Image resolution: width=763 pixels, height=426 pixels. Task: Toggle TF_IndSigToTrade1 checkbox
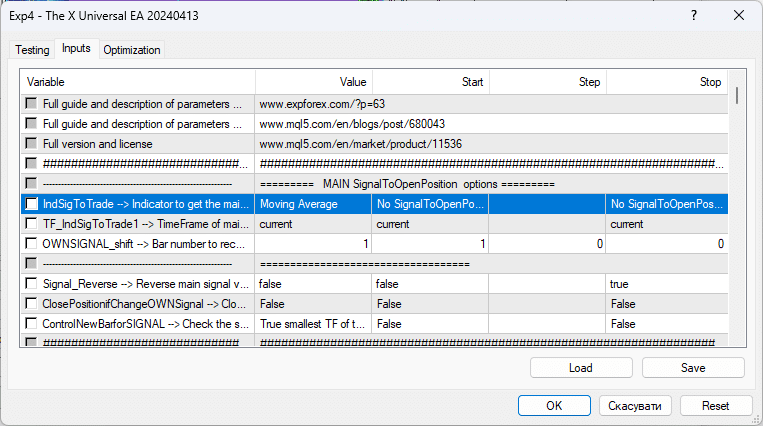pyautogui.click(x=33, y=224)
